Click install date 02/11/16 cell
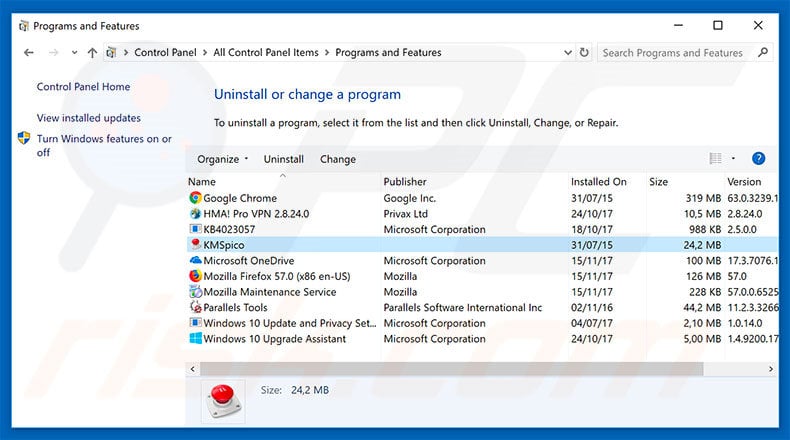This screenshot has height=440, width=790. coord(591,307)
